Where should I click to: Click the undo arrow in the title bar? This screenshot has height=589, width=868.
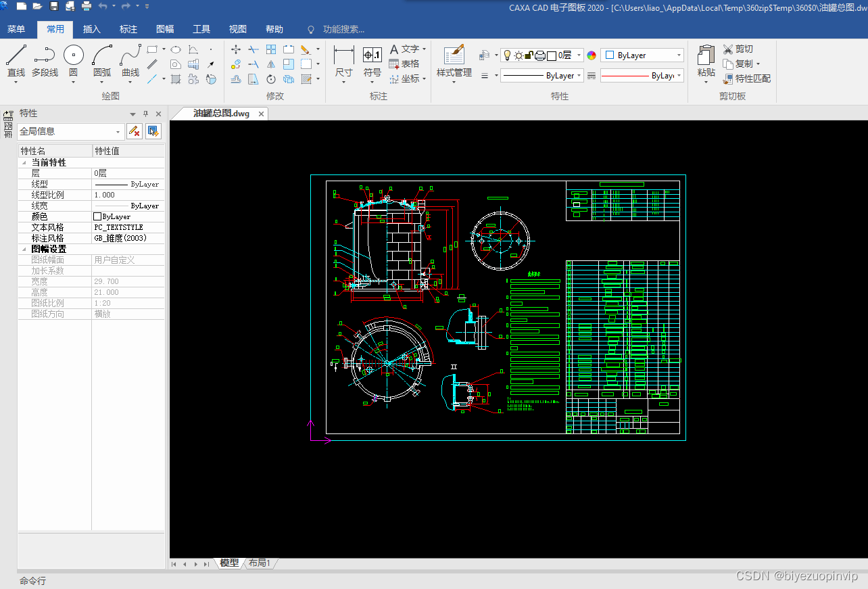(103, 6)
